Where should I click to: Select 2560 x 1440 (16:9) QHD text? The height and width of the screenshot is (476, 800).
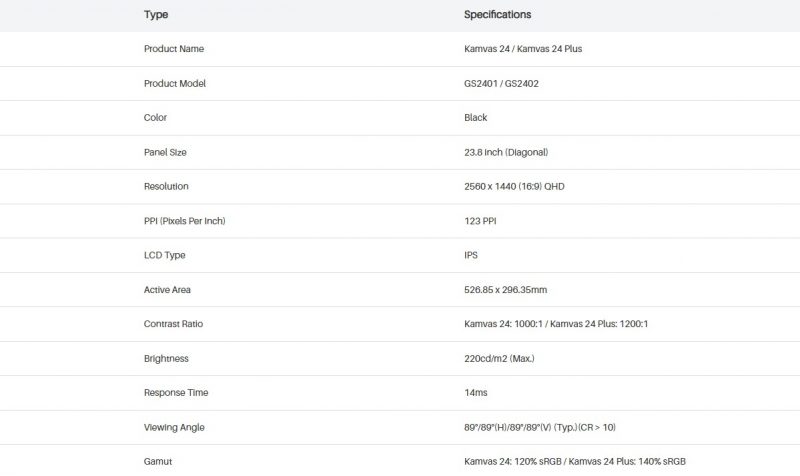(514, 187)
